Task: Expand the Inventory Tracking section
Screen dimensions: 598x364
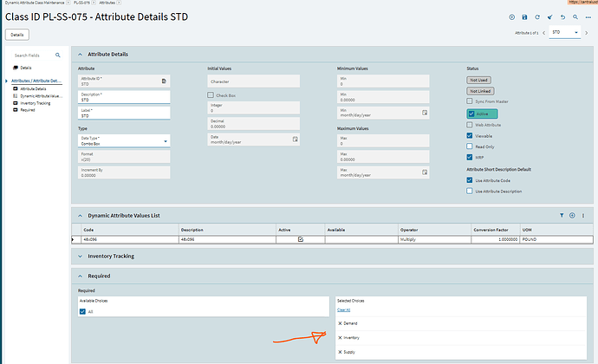Action: [x=80, y=256]
